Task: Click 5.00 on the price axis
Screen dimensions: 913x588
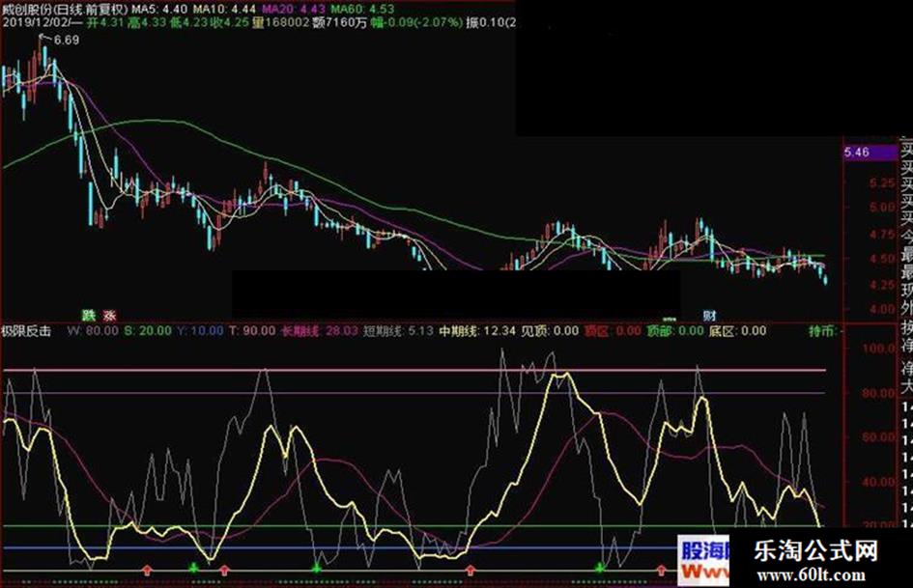Action: 881,208
